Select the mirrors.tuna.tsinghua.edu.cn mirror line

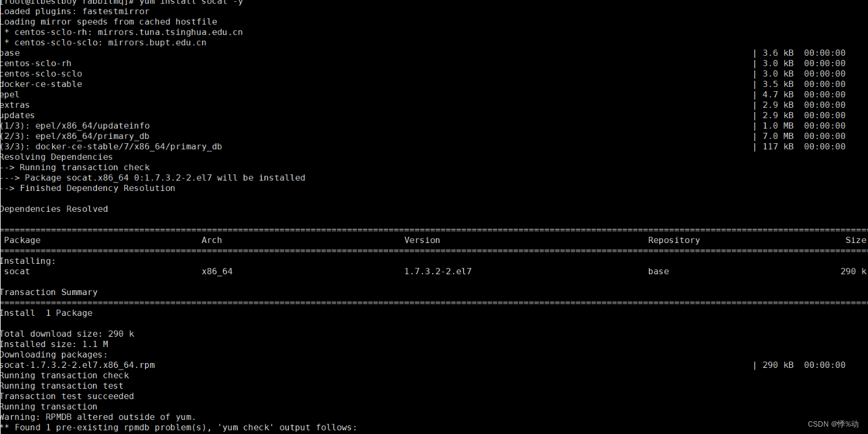click(124, 32)
